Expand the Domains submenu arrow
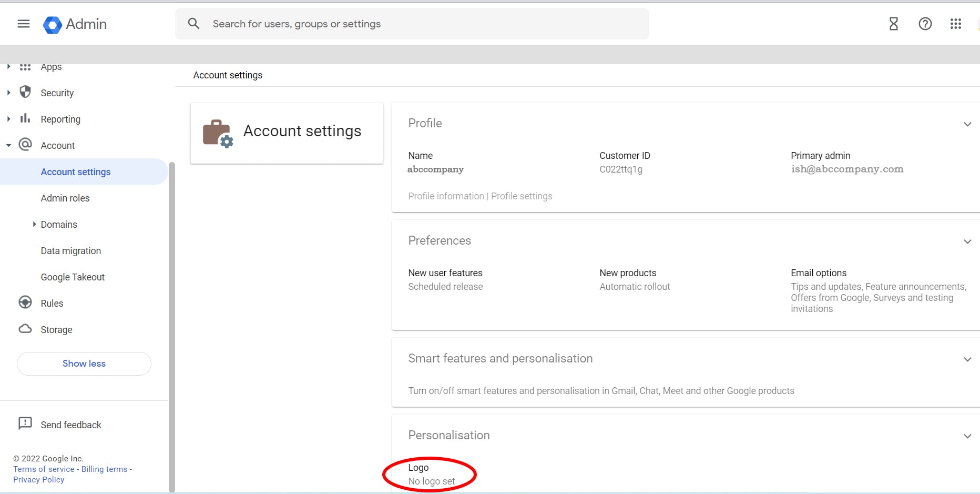The height and width of the screenshot is (494, 980). 34,224
